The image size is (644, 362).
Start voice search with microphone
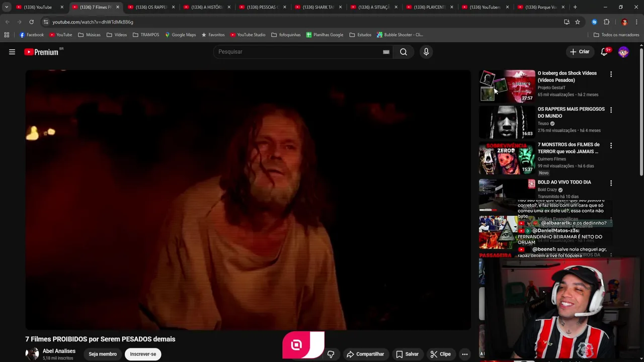tap(426, 52)
